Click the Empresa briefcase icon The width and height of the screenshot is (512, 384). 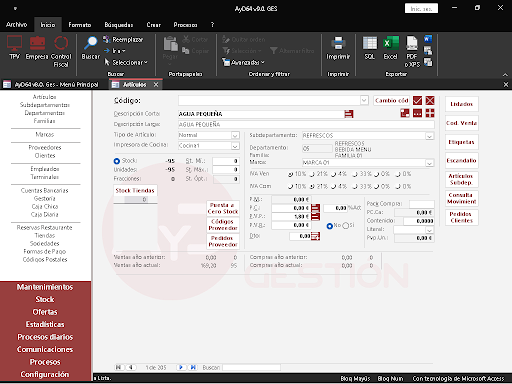click(37, 48)
